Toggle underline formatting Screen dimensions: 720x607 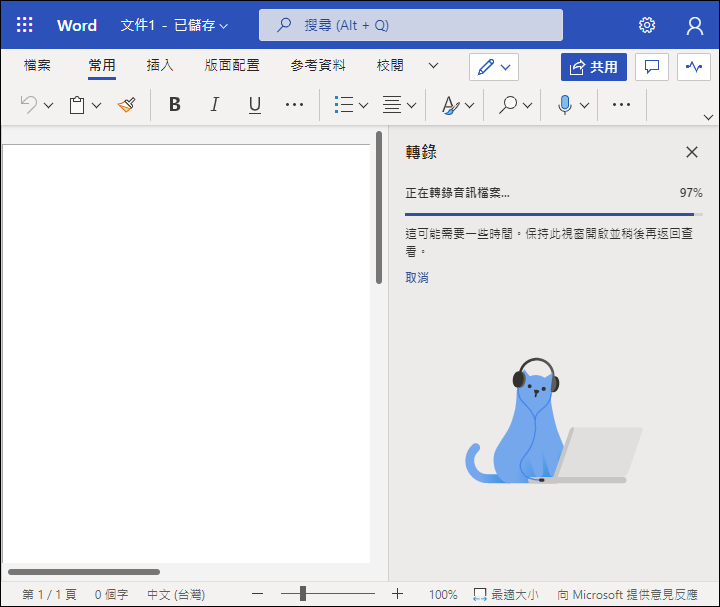pyautogui.click(x=255, y=105)
